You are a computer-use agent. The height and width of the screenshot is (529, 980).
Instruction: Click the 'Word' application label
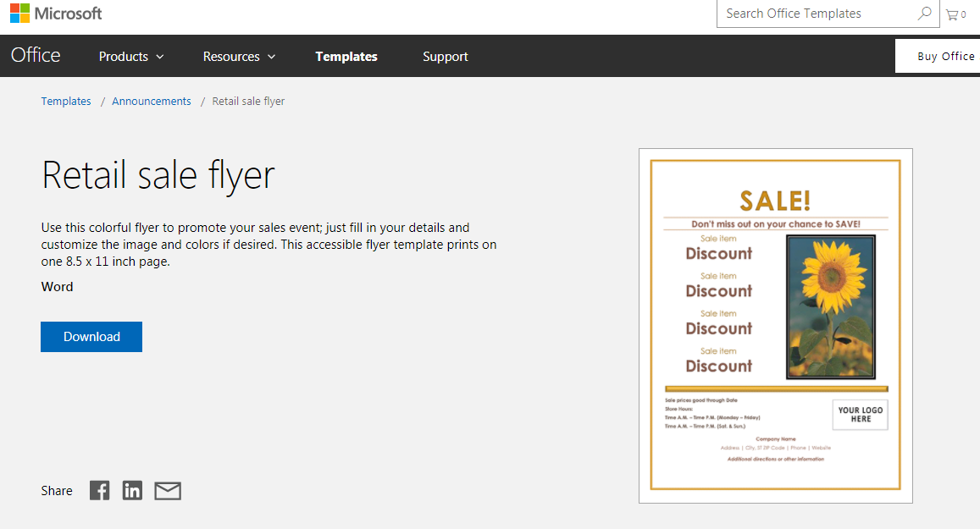[x=57, y=287]
